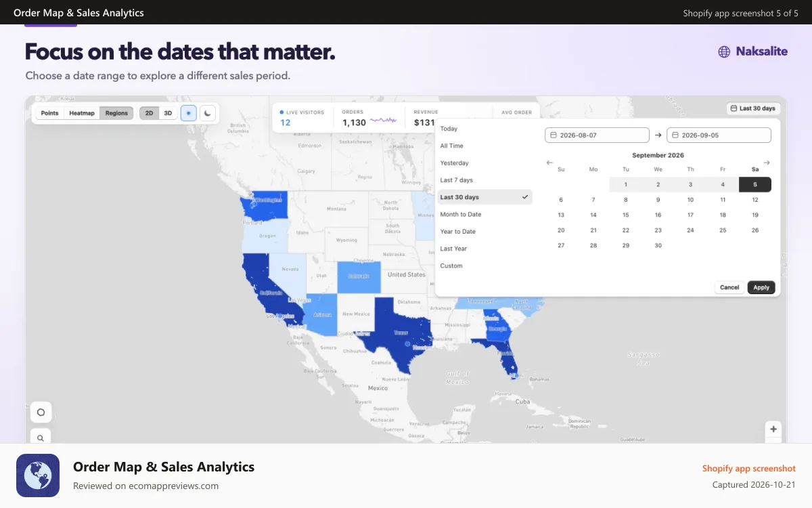Pick September 5 in calendar

(755, 184)
